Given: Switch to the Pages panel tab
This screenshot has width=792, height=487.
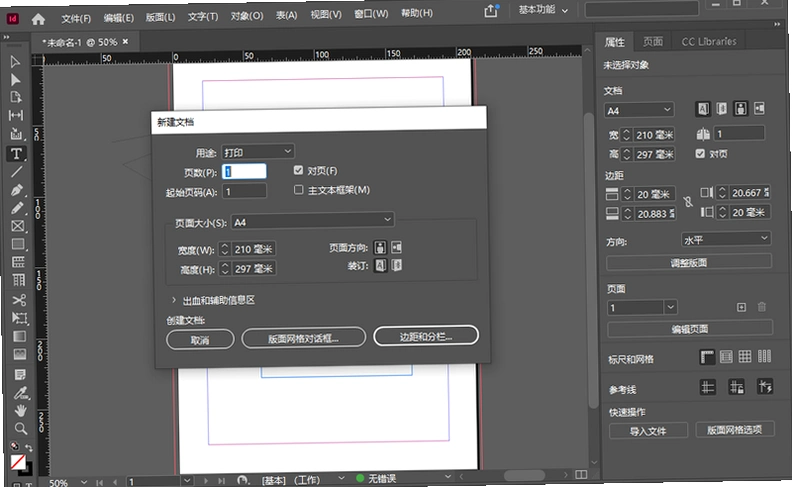Looking at the screenshot, I should pos(653,41).
